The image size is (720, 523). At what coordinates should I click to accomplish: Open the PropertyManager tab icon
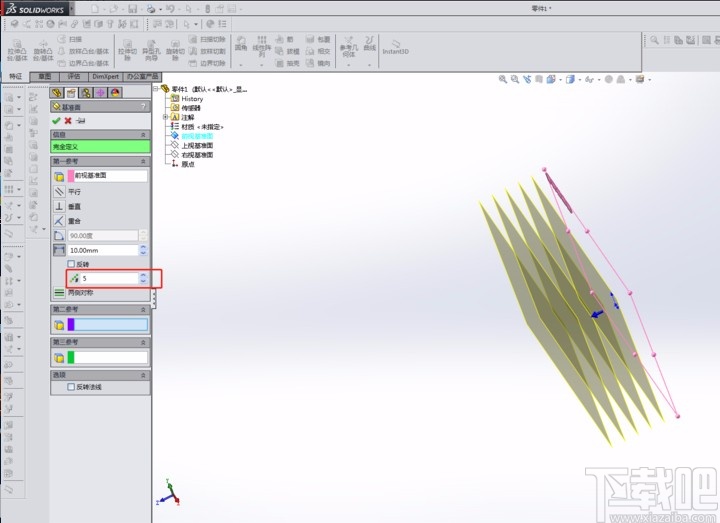pyautogui.click(x=71, y=93)
